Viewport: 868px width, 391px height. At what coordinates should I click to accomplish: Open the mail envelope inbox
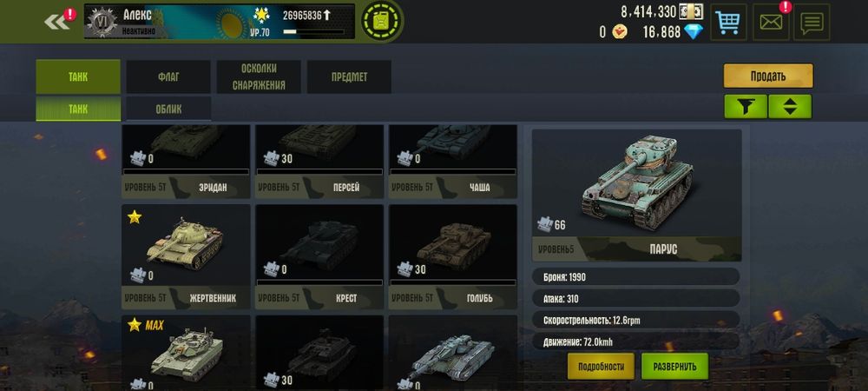(771, 22)
